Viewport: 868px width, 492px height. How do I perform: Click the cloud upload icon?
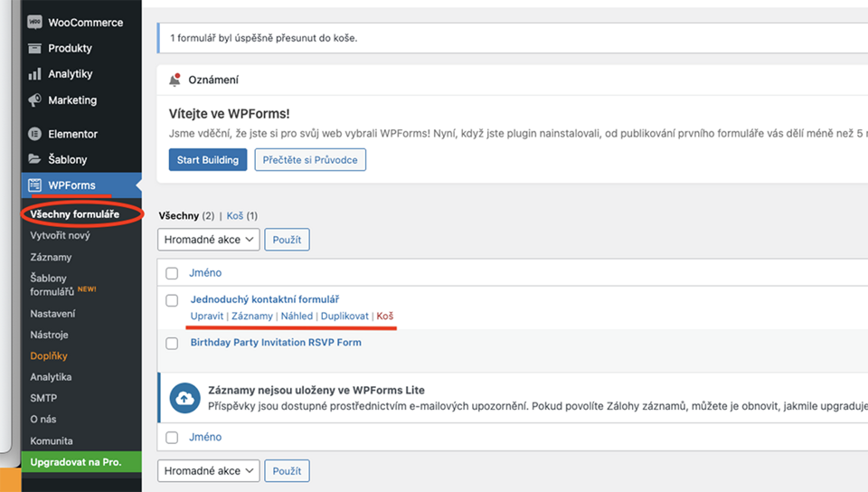184,398
